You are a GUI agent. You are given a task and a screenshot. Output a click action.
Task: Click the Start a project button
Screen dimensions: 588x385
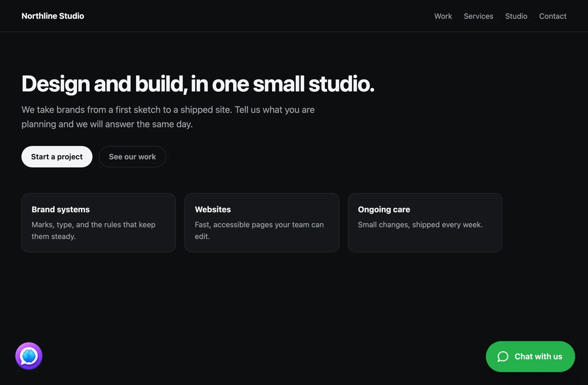[57, 157]
